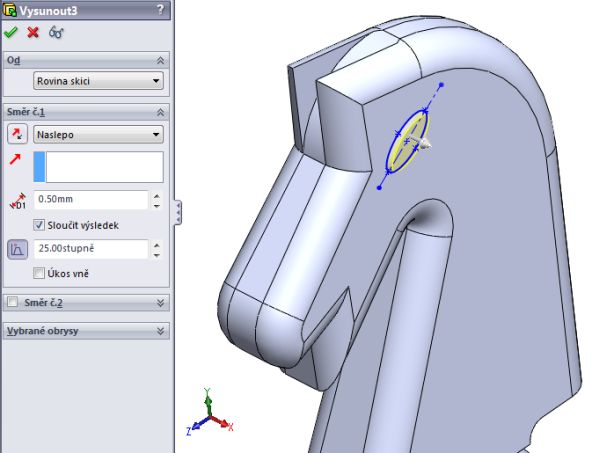
Task: Uncheck Sloučit výsledek checkbox
Action: click(x=40, y=225)
